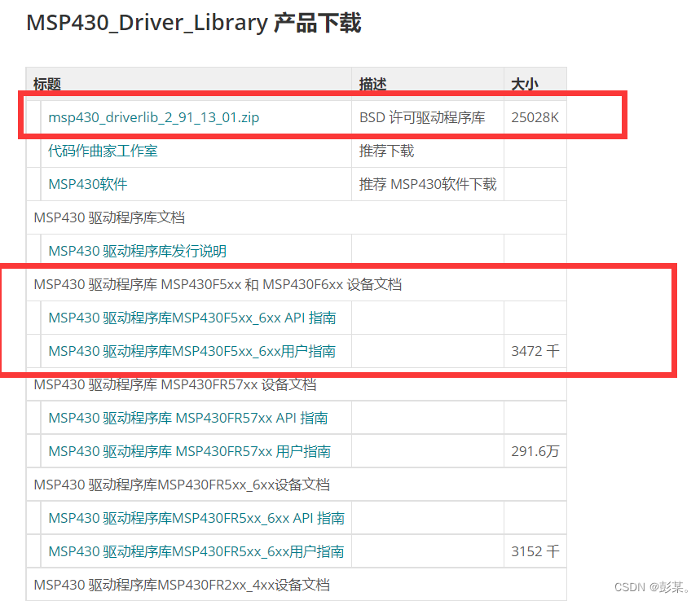Open MSP430FR57xx 用户指南 link
This screenshot has height=601, width=700.
pos(189,451)
